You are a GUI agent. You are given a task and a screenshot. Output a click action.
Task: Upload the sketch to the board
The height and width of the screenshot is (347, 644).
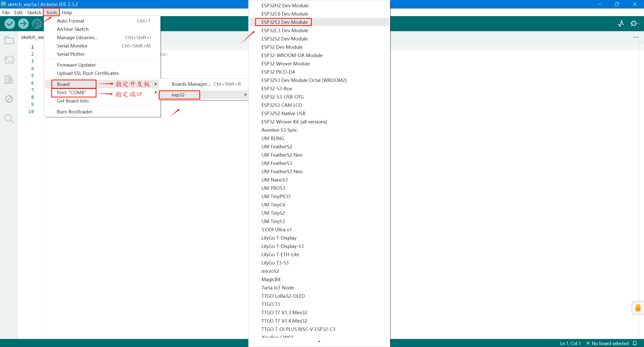23,23
